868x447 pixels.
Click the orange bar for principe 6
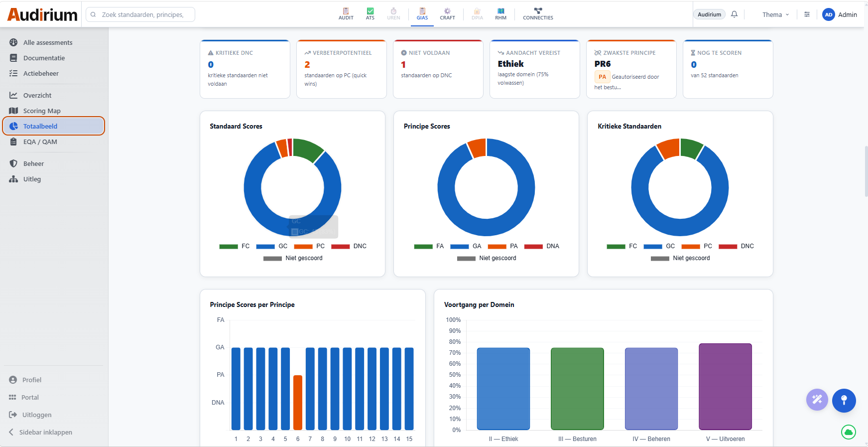pyautogui.click(x=298, y=403)
